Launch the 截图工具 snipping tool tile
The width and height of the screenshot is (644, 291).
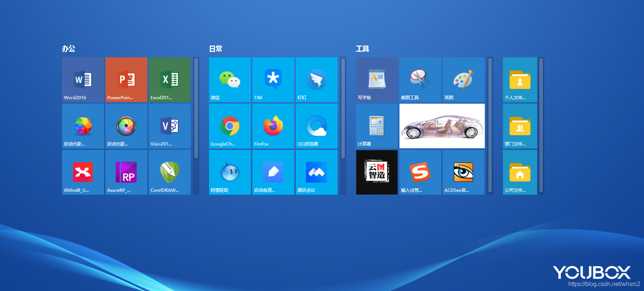point(420,80)
